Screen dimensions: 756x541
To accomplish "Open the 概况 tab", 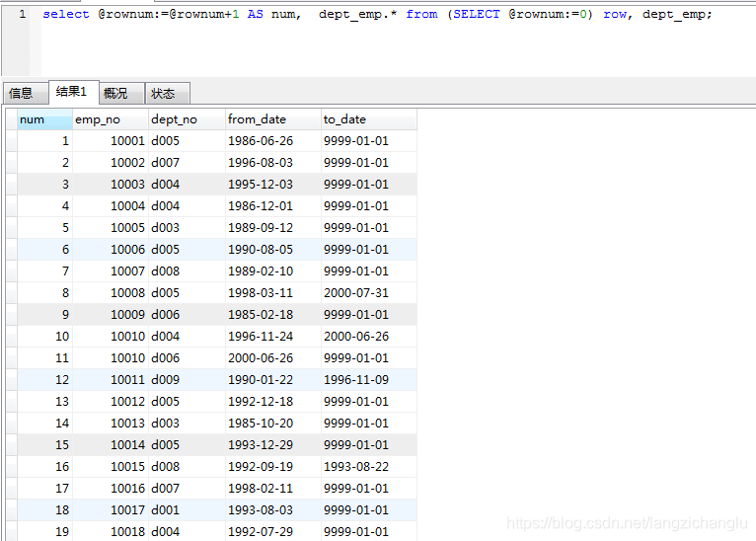I will point(122,93).
